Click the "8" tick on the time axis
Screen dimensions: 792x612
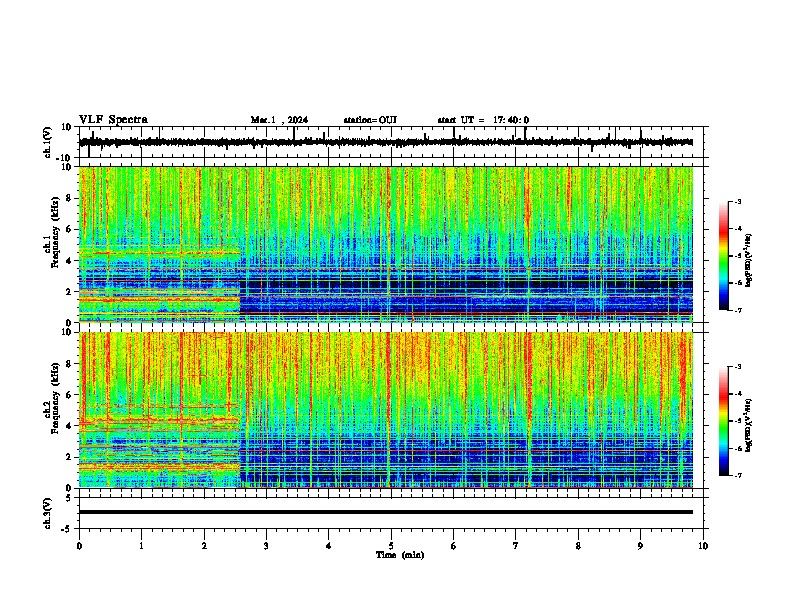coord(578,546)
